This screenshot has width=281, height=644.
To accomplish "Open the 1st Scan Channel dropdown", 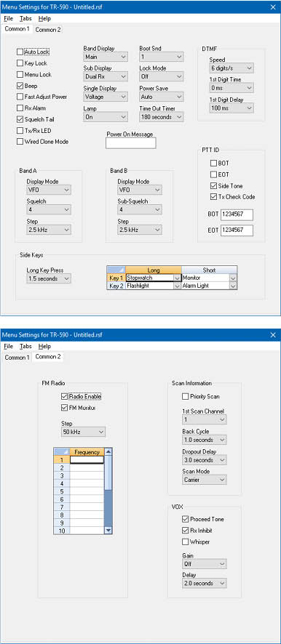I will click(205, 419).
